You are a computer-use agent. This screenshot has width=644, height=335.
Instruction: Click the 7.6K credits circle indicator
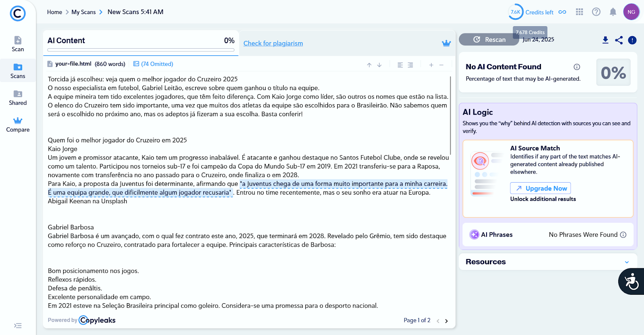(x=516, y=12)
